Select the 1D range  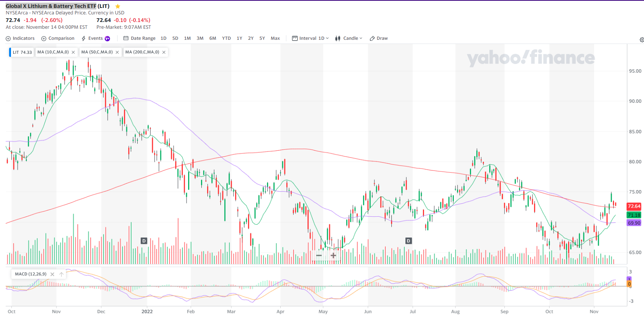point(163,38)
